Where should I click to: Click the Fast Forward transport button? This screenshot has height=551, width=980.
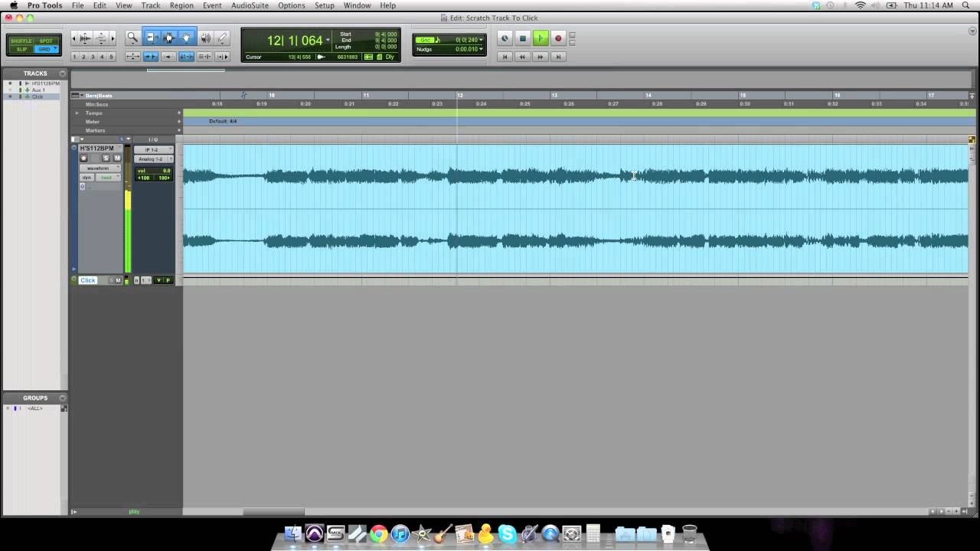[x=541, y=57]
